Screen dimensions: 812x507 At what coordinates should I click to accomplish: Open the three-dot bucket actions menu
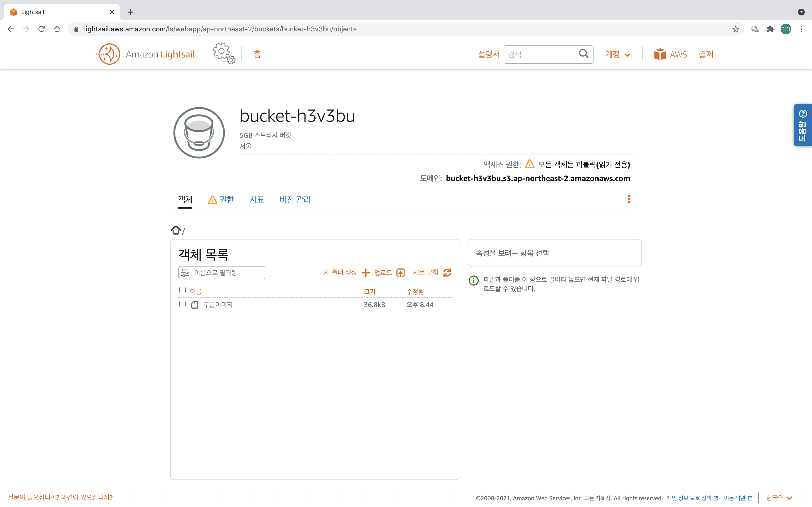[629, 199]
